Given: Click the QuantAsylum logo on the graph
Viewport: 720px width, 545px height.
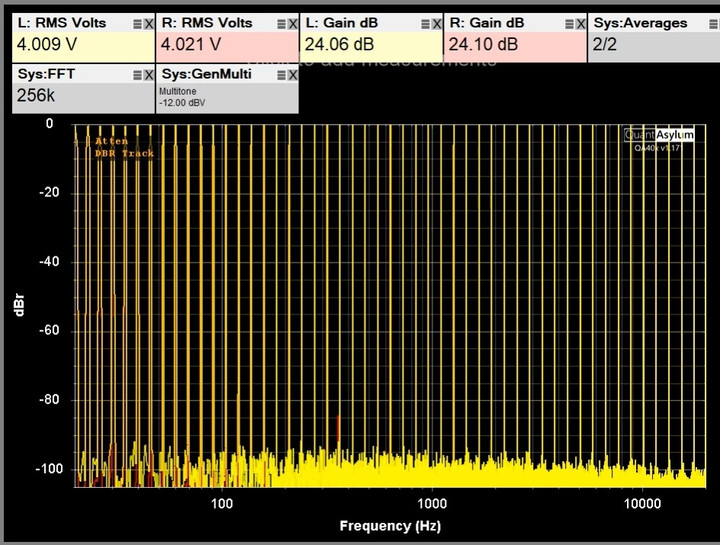Looking at the screenshot, I should 659,135.
